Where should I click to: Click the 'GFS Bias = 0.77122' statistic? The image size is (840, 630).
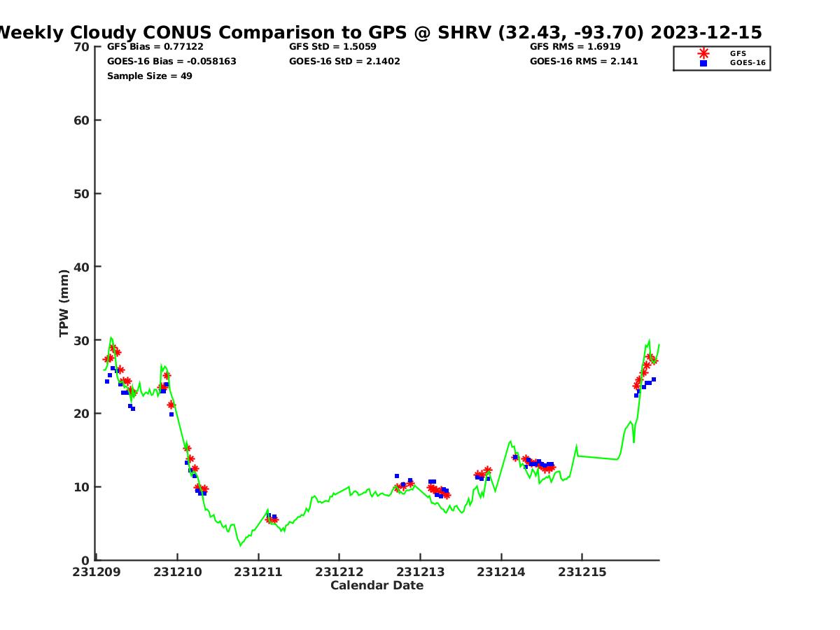tap(155, 47)
